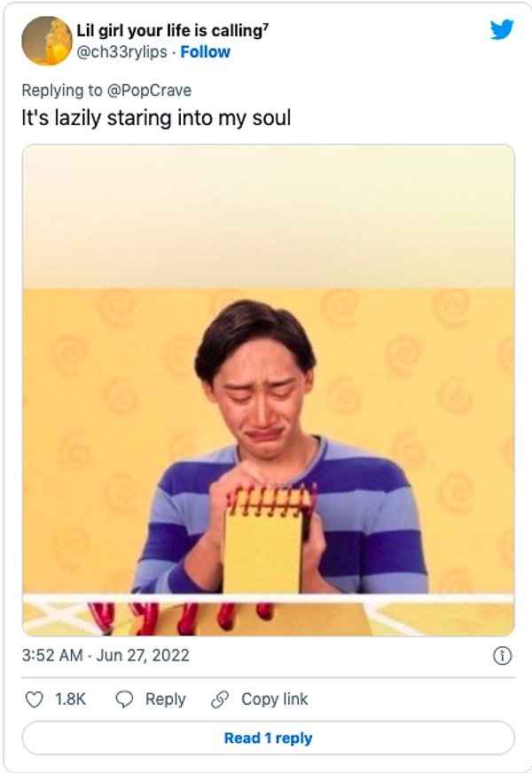Screen dimensions: 532x773
Task: Open the 'Read 1 reply' button
Action: (269, 738)
